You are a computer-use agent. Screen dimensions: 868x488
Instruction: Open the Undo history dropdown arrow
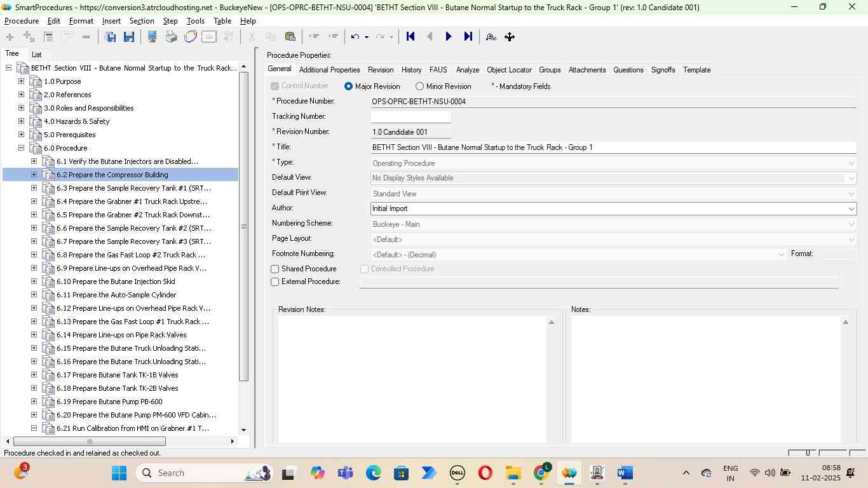pos(366,37)
